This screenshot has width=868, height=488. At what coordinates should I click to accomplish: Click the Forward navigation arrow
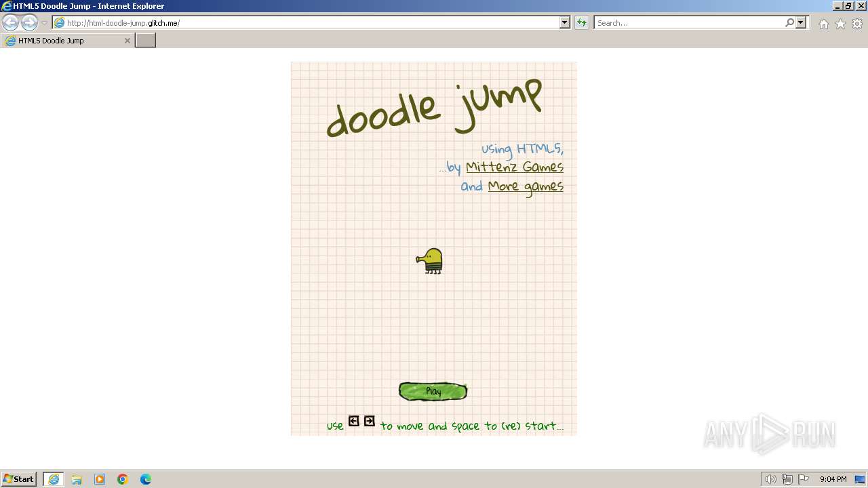[x=29, y=22]
